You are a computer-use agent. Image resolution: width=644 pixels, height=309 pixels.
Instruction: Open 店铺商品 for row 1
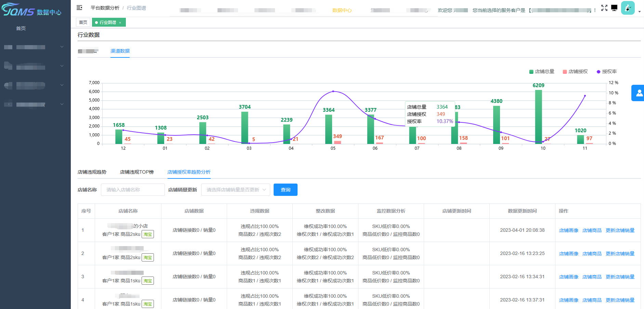pos(592,230)
